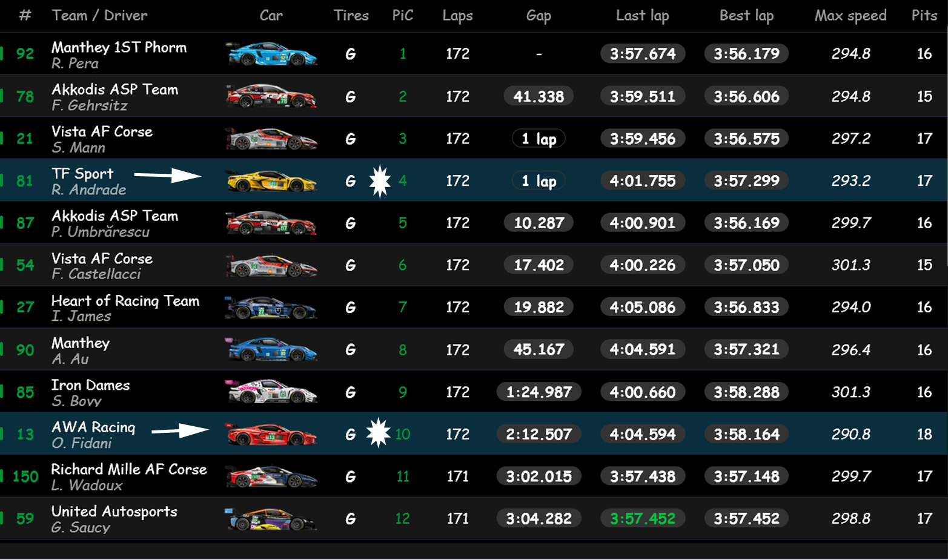948x560 pixels.
Task: Click the 41.338 gap badge
Action: [539, 96]
